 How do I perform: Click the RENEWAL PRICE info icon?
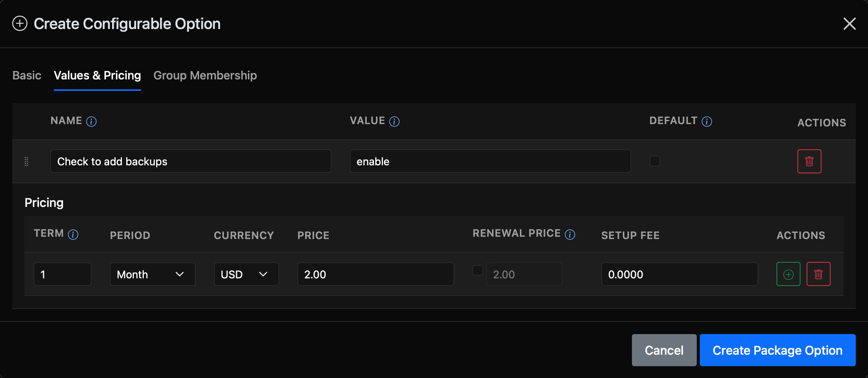(570, 234)
